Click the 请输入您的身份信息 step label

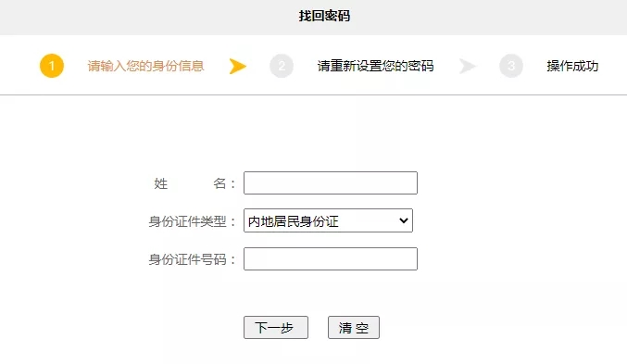pos(146,66)
